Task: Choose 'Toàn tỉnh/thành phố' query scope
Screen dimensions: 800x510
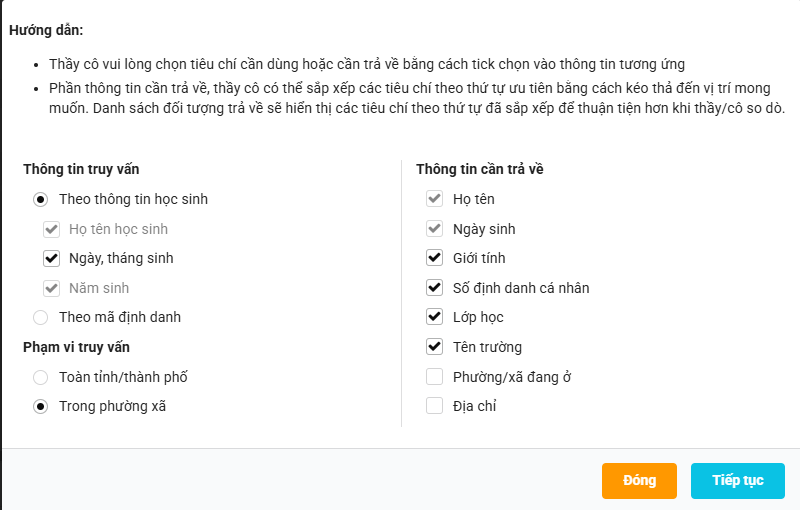Action: tap(40, 377)
